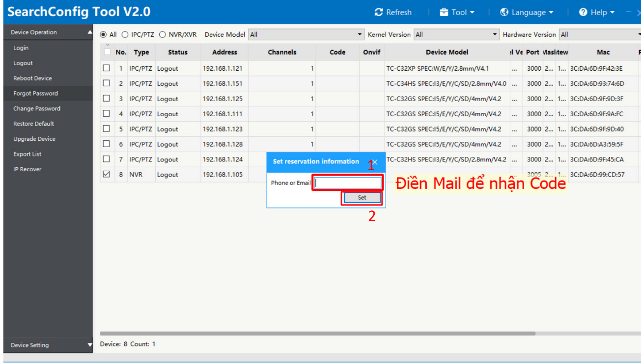Viewport: 641px width, 364px height.
Task: Close the Set reservation information dialog
Action: click(x=375, y=162)
